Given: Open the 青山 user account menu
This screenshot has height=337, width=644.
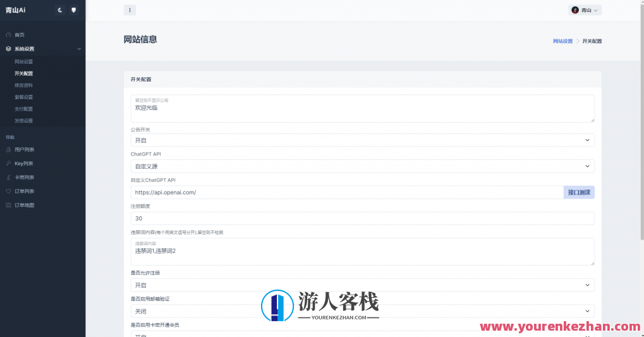Looking at the screenshot, I should pyautogui.click(x=585, y=10).
